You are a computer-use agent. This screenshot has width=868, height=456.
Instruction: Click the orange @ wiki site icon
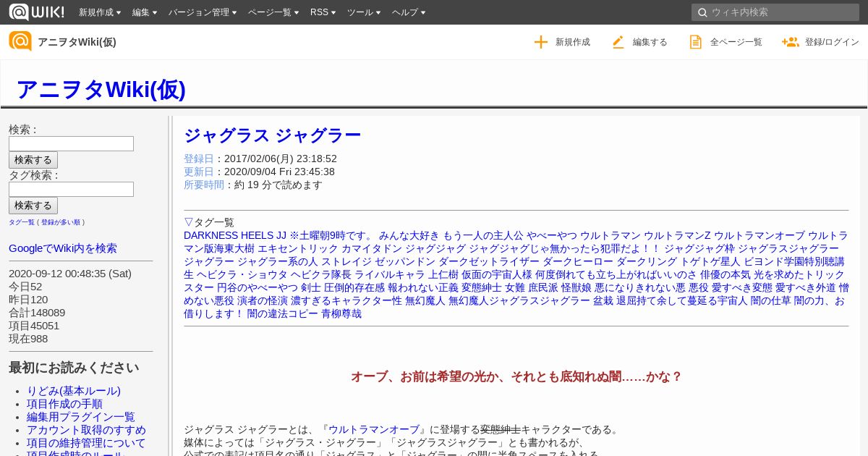tap(20, 41)
